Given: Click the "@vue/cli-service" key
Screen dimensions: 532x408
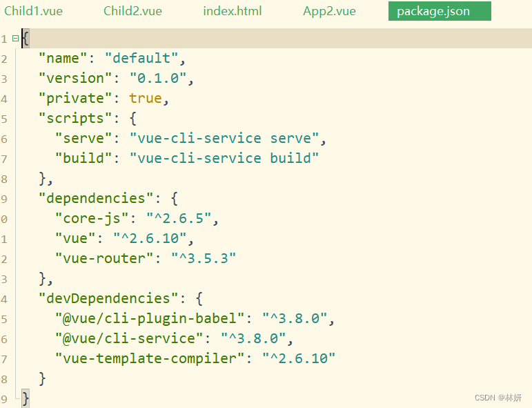Looking at the screenshot, I should (x=129, y=339).
